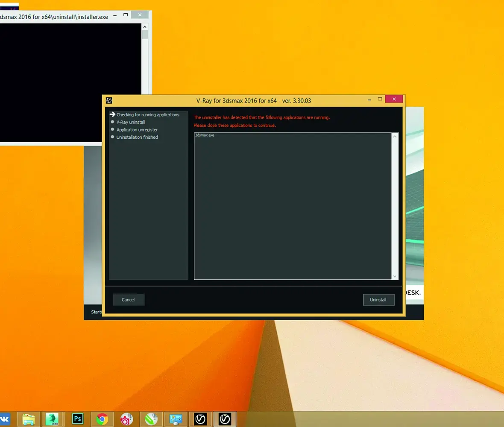Open Control Panel icon in taskbar
This screenshot has width=504, height=427.
tap(176, 419)
